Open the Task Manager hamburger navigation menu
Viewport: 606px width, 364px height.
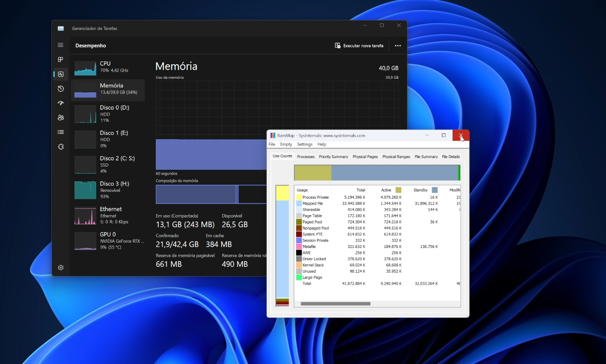[x=61, y=45]
